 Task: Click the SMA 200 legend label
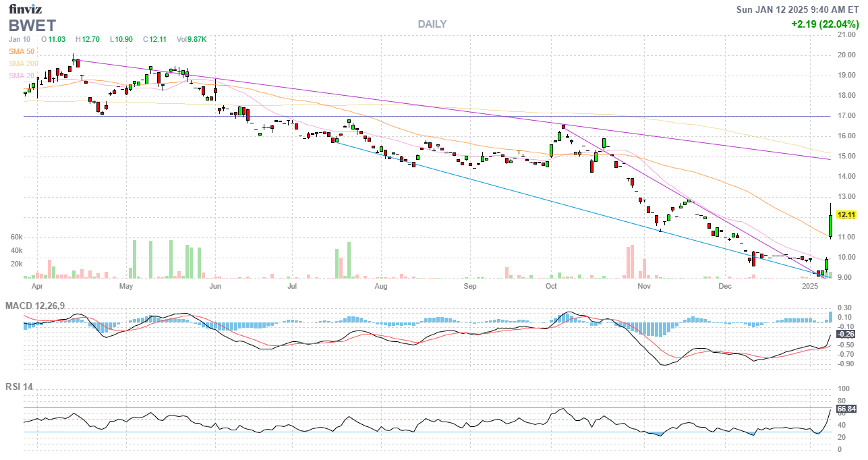(x=24, y=63)
